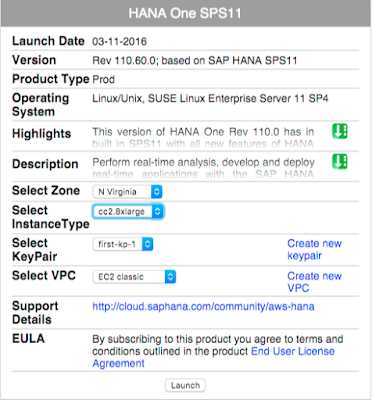Screen dimensions: 372x400
Task: Open the Select Zone dropdown showing N Virginia
Action: [x=127, y=192]
